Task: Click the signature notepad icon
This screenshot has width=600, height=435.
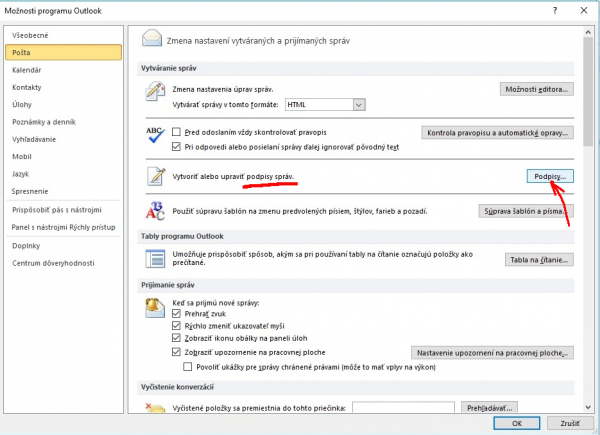Action: [156, 176]
